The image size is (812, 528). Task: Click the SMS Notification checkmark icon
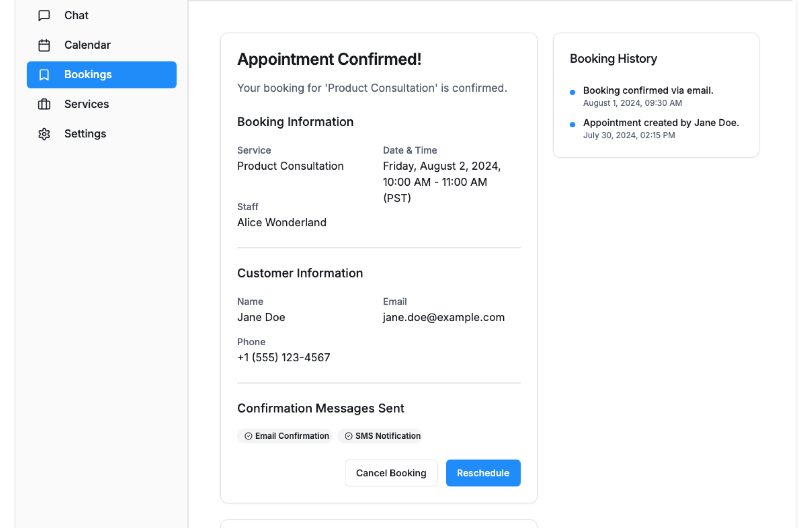[348, 436]
